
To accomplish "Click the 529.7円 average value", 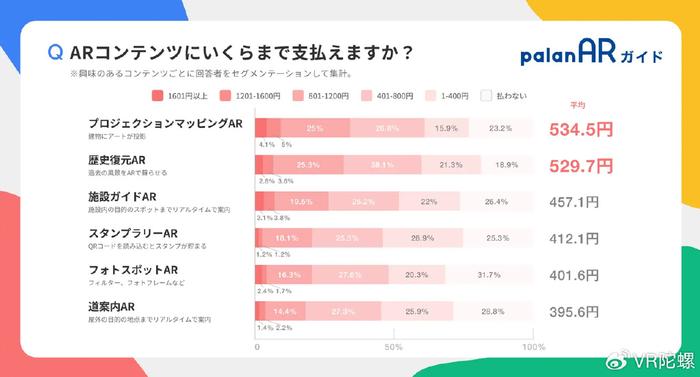I will (581, 166).
